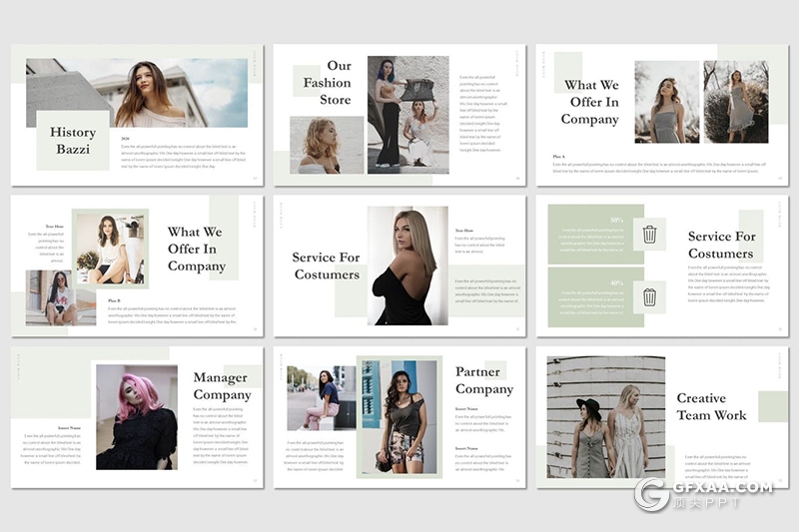Select the "Our Fashion Store" heading
The width and height of the screenshot is (799, 532).
(328, 83)
